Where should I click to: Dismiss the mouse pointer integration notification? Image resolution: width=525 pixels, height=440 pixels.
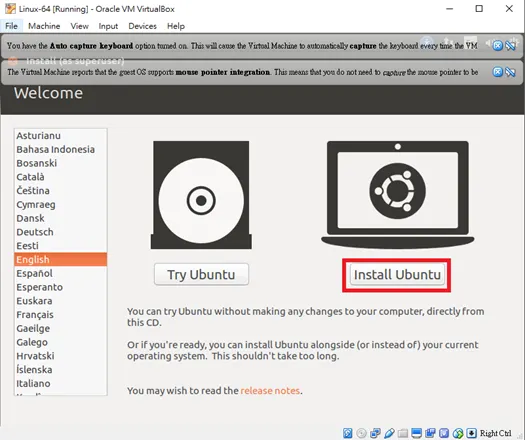click(498, 72)
